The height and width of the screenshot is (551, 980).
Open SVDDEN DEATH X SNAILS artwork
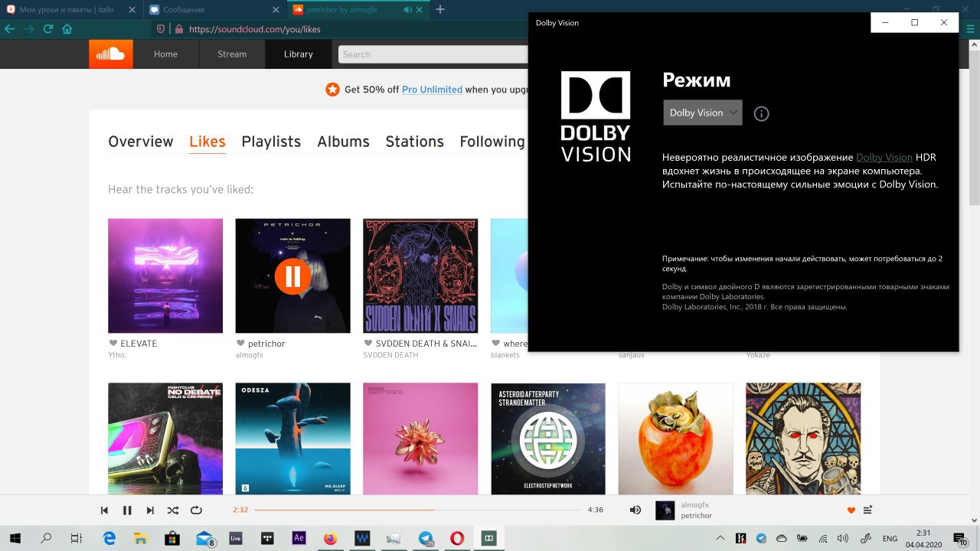(x=420, y=275)
